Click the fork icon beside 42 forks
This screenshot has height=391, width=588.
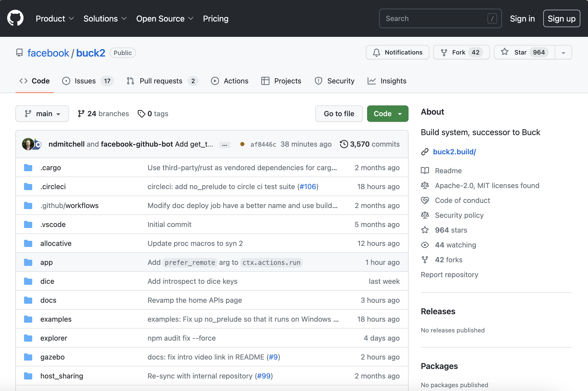(425, 260)
